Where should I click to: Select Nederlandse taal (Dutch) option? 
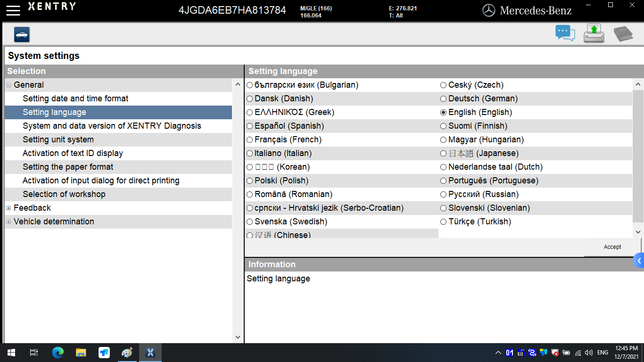click(x=444, y=167)
